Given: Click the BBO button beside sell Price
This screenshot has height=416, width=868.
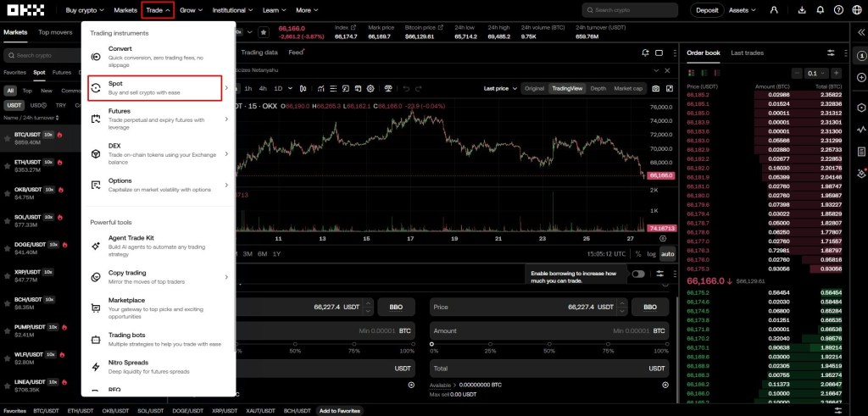Looking at the screenshot, I should coord(650,307).
